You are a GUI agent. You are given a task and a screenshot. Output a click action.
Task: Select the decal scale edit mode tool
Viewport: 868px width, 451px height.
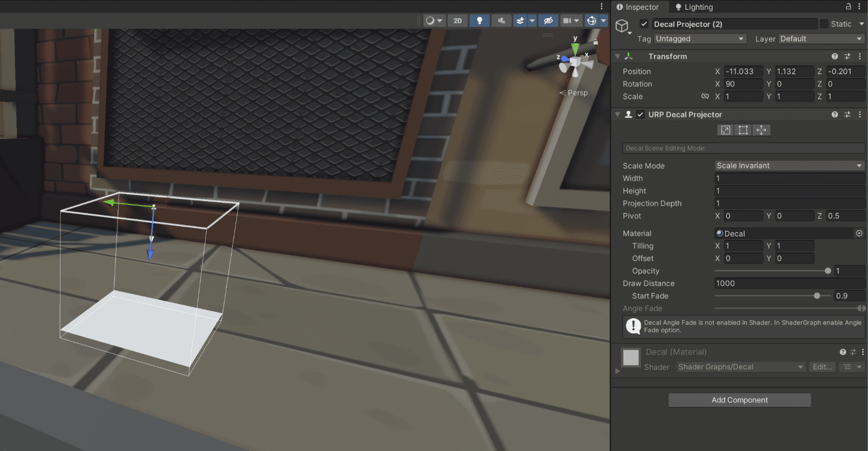coord(726,130)
